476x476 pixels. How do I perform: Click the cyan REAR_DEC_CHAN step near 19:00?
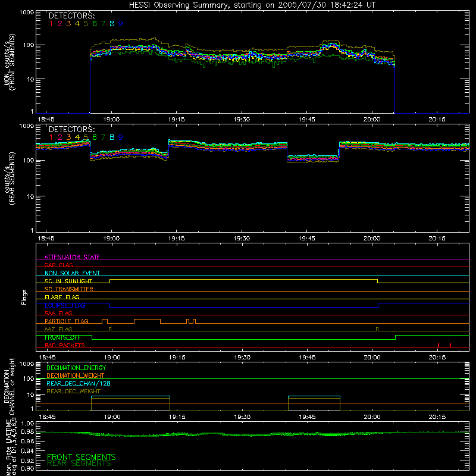point(130,396)
